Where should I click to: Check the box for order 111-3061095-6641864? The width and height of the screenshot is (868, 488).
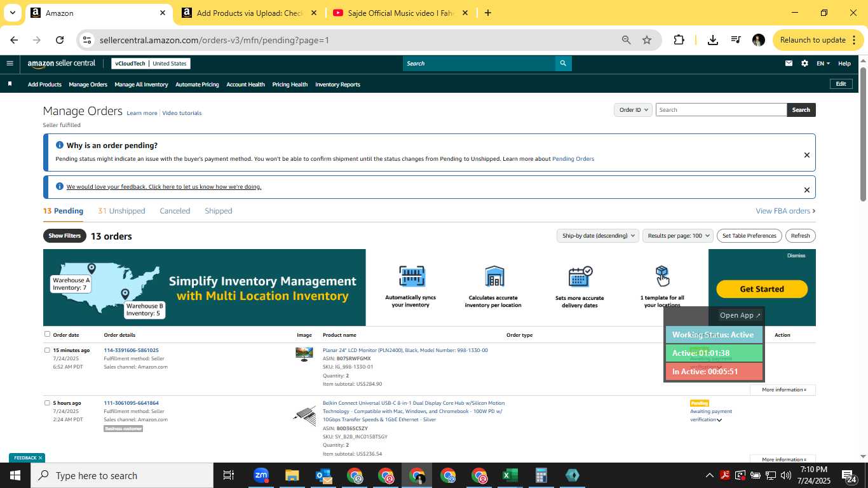click(x=47, y=403)
